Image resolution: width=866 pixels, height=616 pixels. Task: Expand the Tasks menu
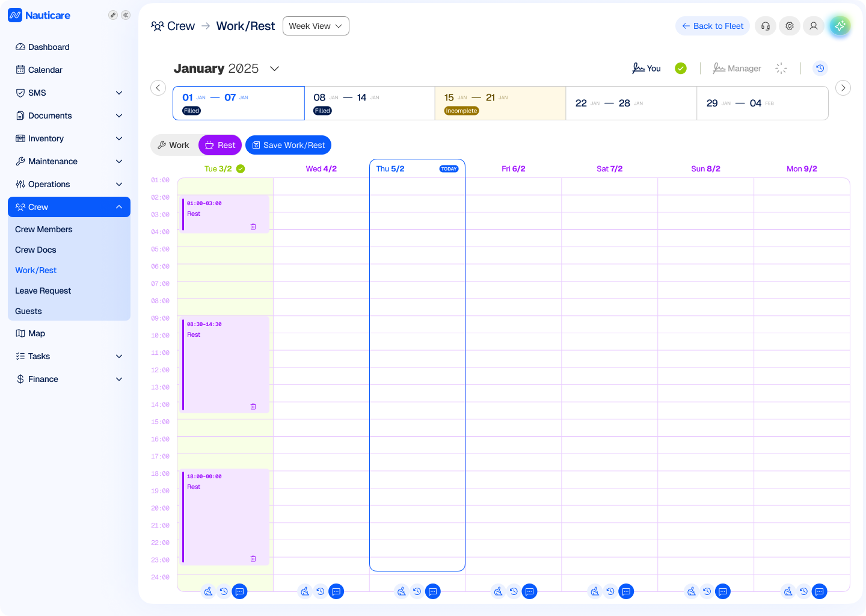point(69,356)
